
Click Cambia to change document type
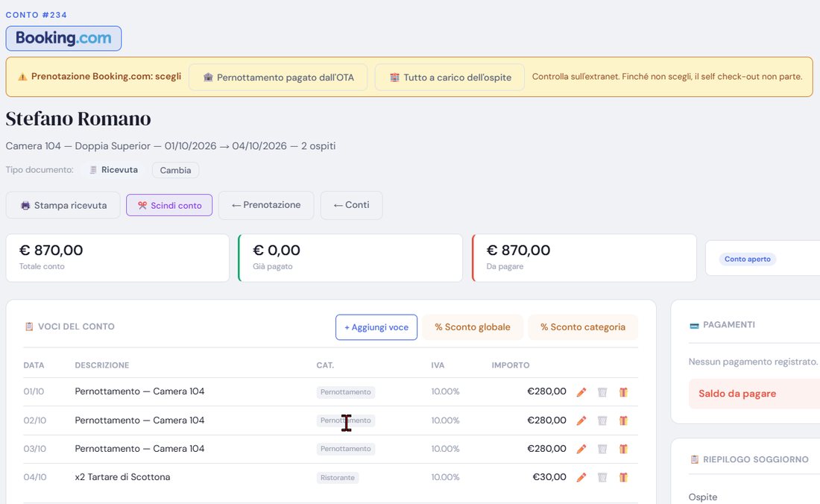pyautogui.click(x=175, y=171)
